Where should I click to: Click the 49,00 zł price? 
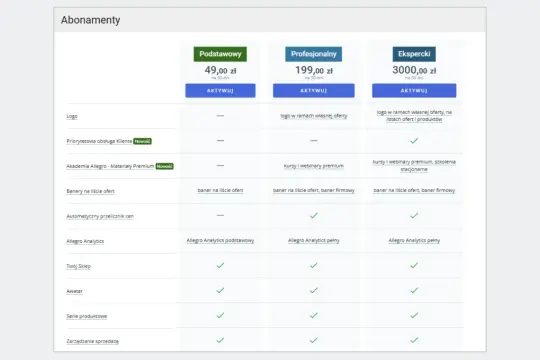220,70
